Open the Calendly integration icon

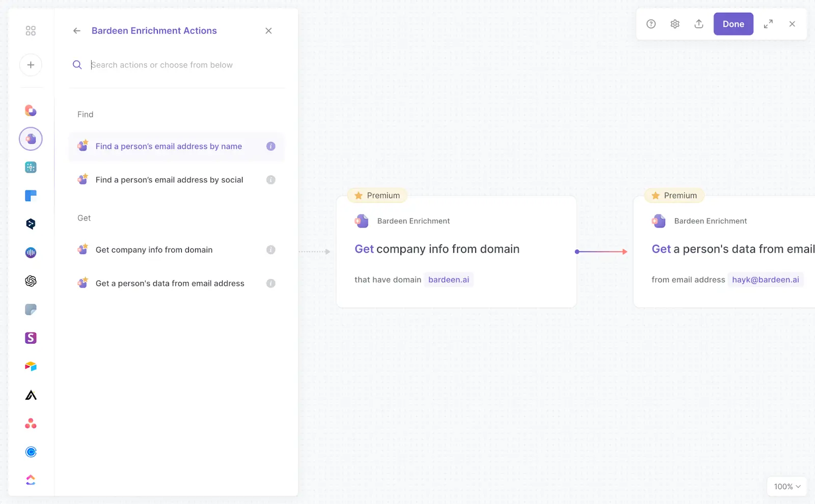click(x=31, y=452)
